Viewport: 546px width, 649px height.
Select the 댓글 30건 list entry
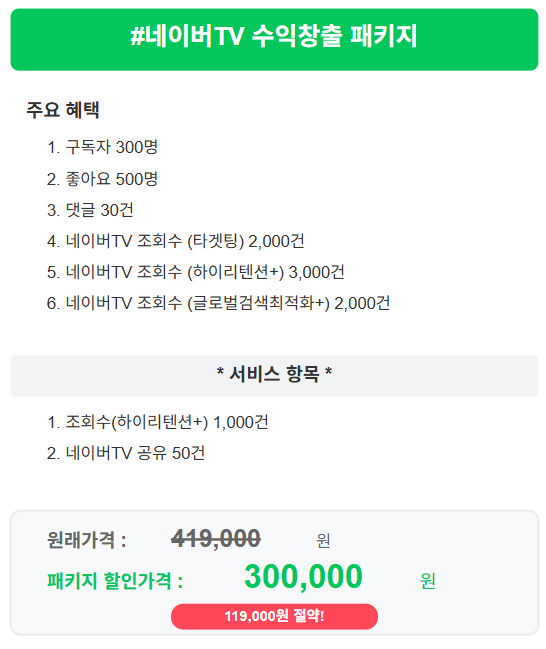(x=90, y=210)
